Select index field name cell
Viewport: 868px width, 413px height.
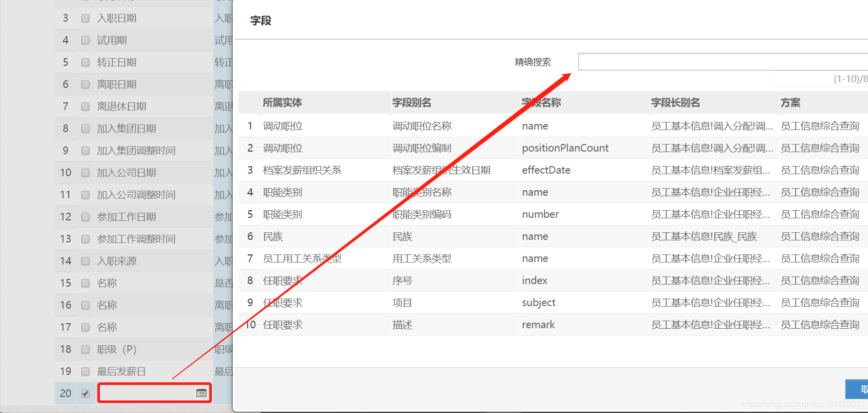click(534, 281)
